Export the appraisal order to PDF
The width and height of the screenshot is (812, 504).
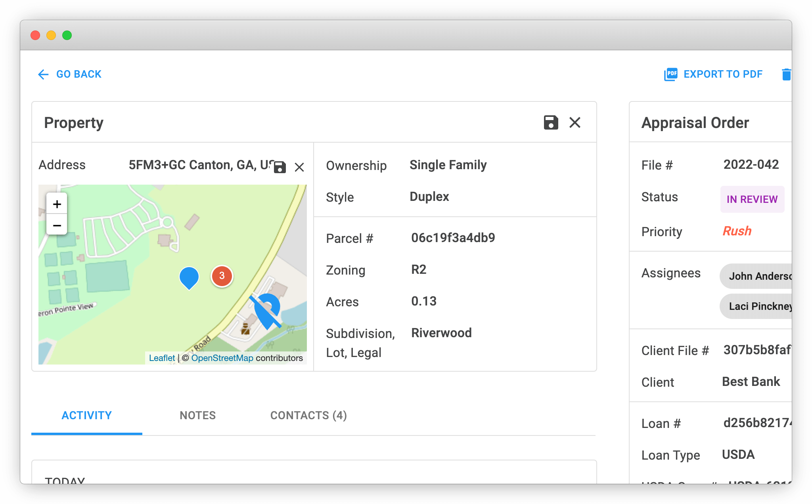tap(722, 74)
